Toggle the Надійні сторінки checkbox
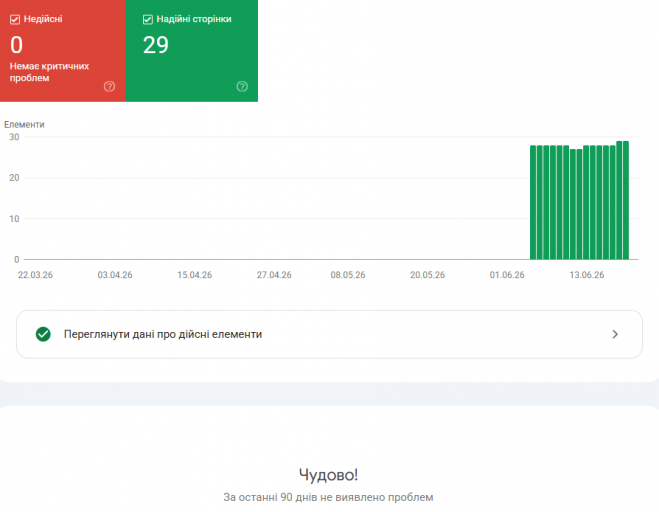The width and height of the screenshot is (659, 512). (x=148, y=19)
